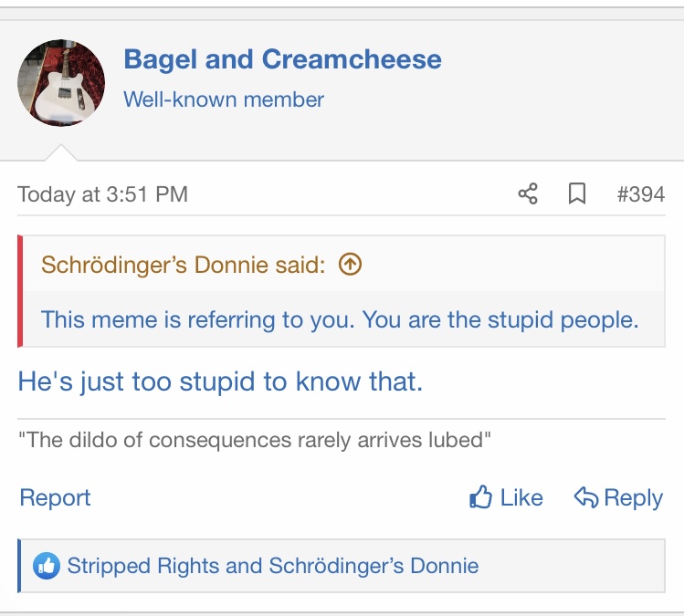Click the thumbs-up icon beside Like
The width and height of the screenshot is (684, 616).
[480, 497]
